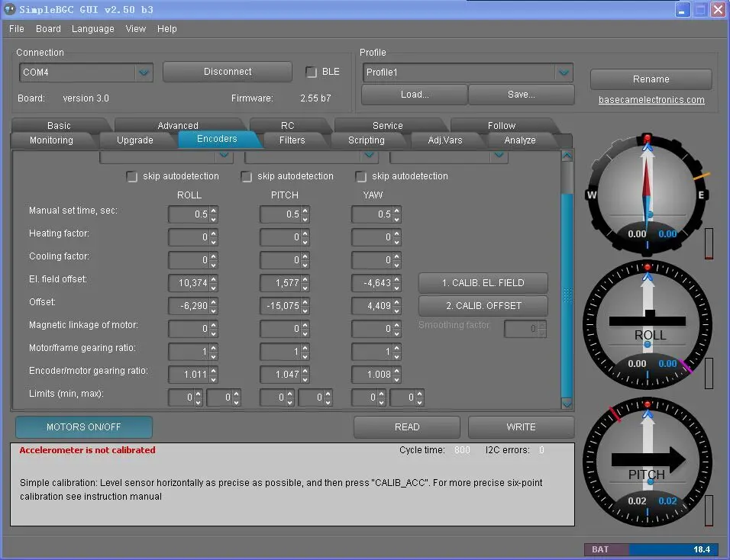Open the COM4 port dropdown
730x560 pixels.
pos(144,72)
